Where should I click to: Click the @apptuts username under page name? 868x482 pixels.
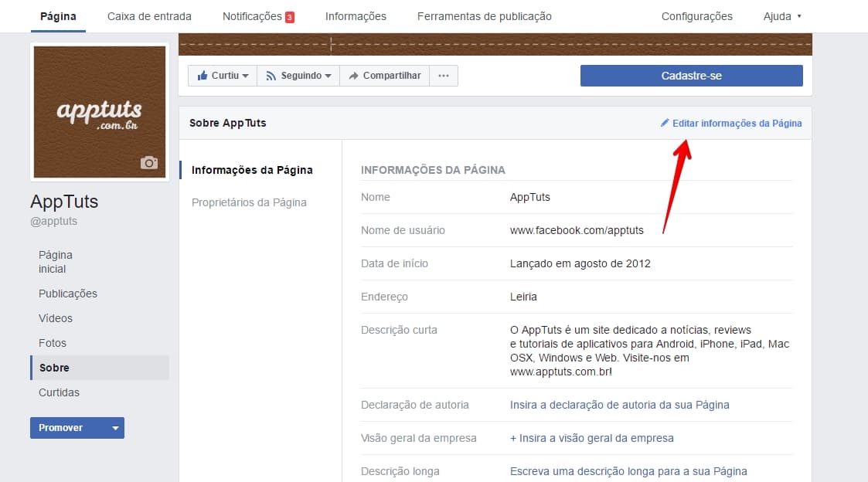point(53,222)
